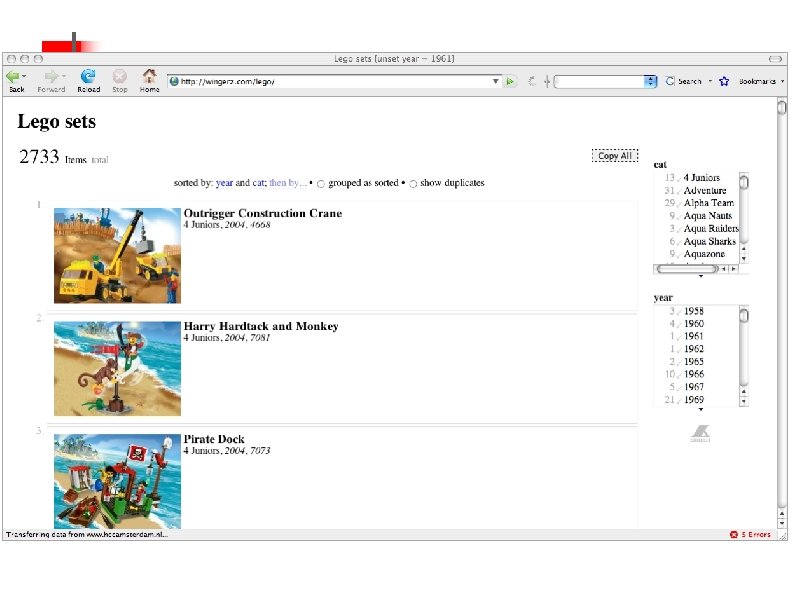Select the show duplicates option
Viewport: 791px width, 593px height.
click(x=413, y=184)
